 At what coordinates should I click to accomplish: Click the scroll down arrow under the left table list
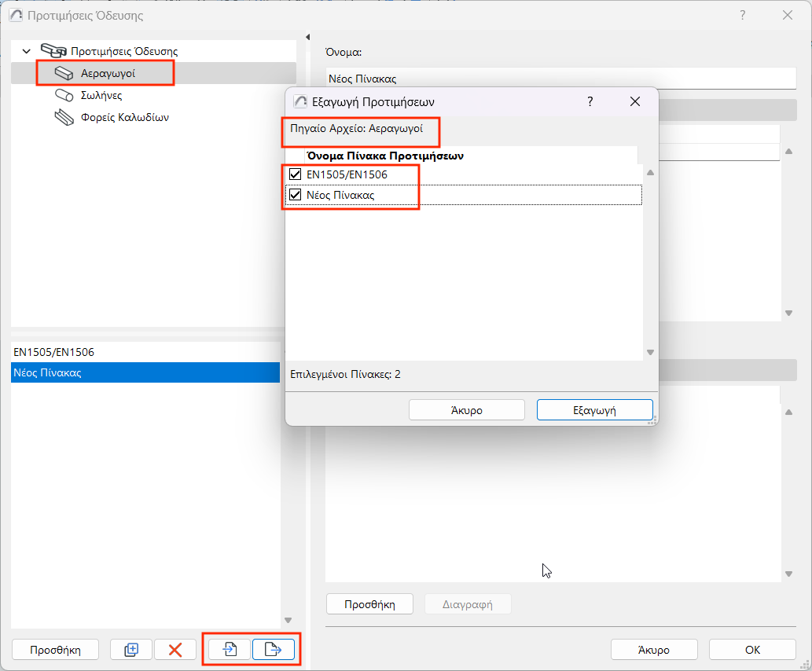[x=288, y=620]
